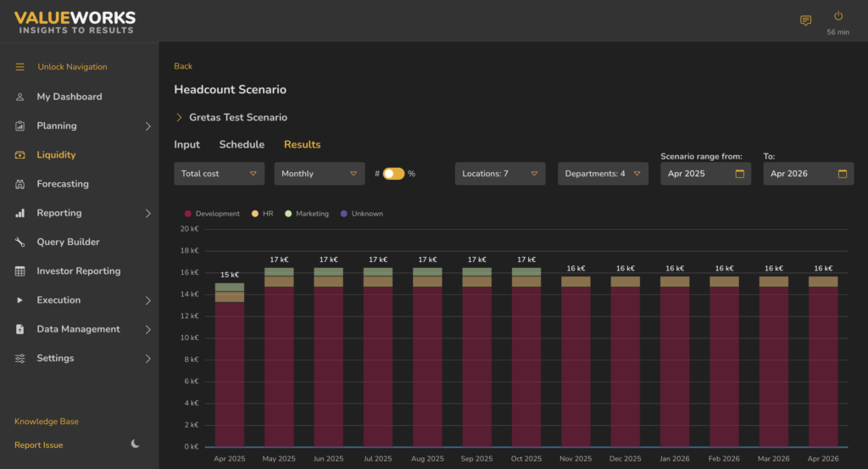
Task: Click the HR legend color swatch
Action: click(x=254, y=214)
